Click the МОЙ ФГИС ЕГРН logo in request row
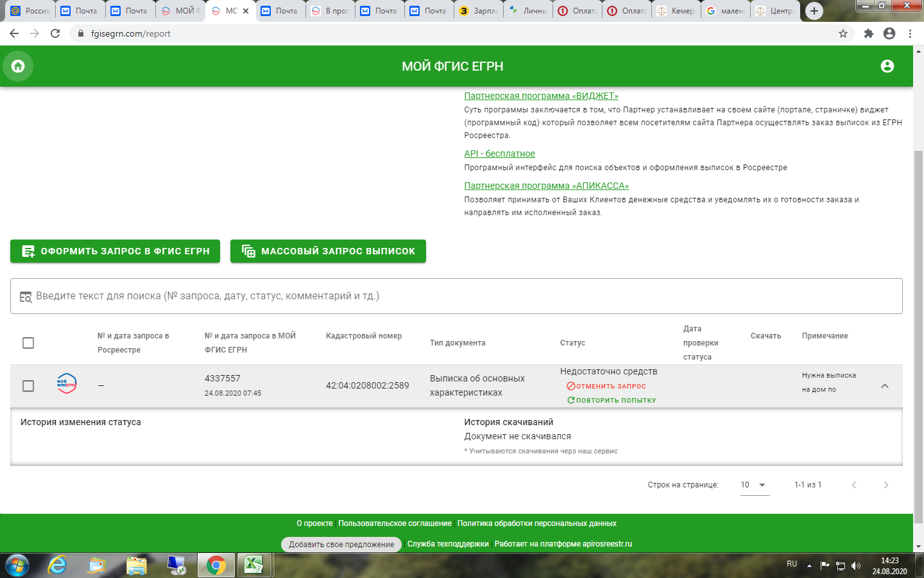 (67, 384)
